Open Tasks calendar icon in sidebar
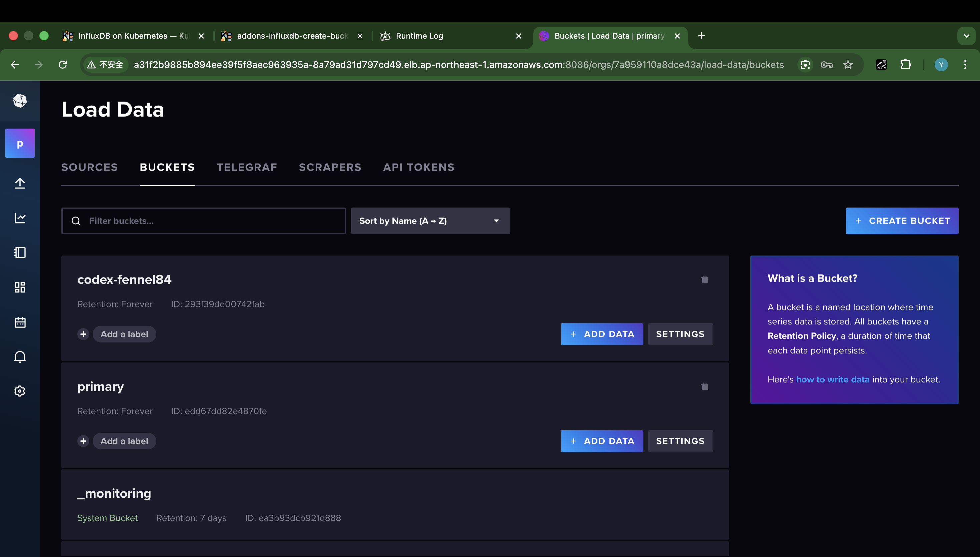The width and height of the screenshot is (980, 557). tap(20, 322)
